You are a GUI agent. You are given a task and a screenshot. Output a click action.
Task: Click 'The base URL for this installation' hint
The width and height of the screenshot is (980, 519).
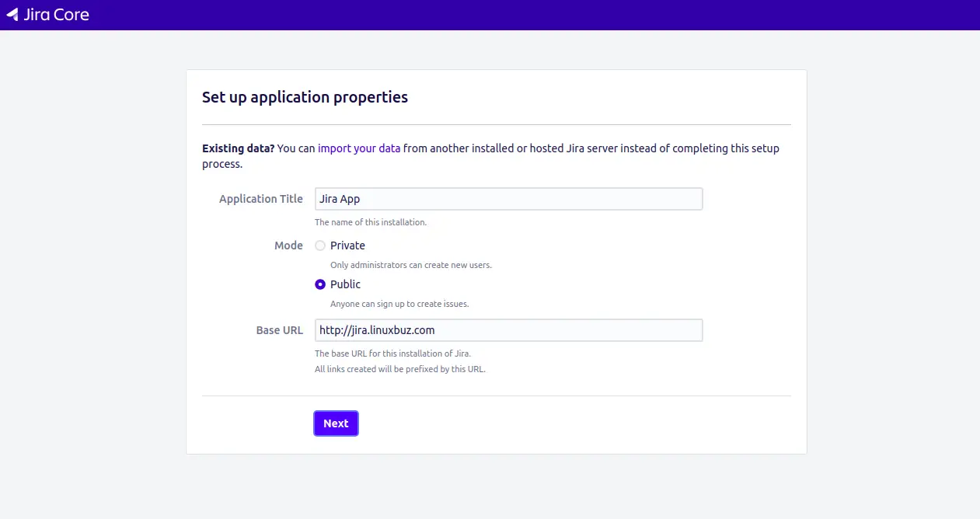[392, 354]
